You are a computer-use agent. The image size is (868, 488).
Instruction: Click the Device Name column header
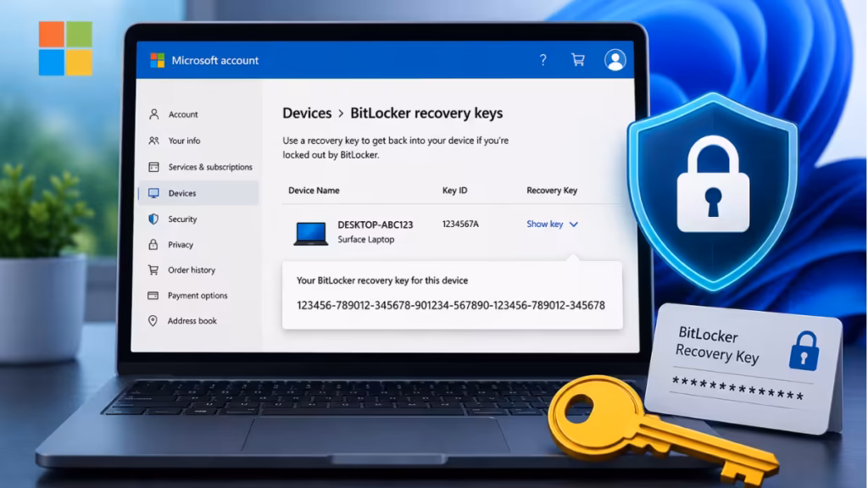pos(314,191)
